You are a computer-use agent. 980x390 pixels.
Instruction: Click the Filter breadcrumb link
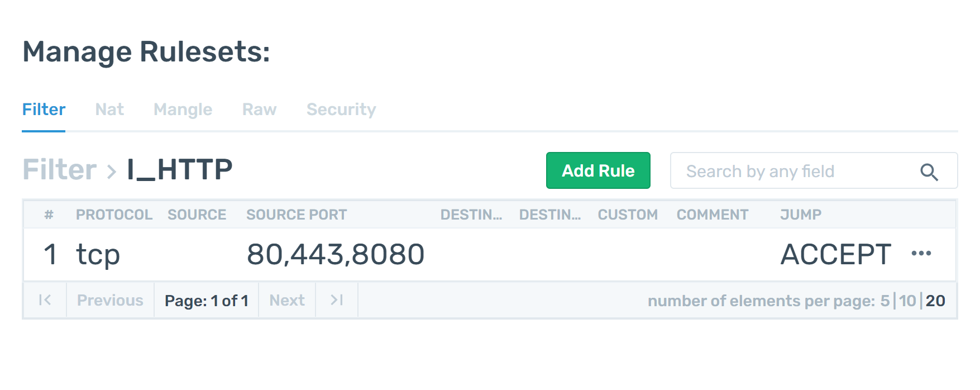tap(60, 170)
